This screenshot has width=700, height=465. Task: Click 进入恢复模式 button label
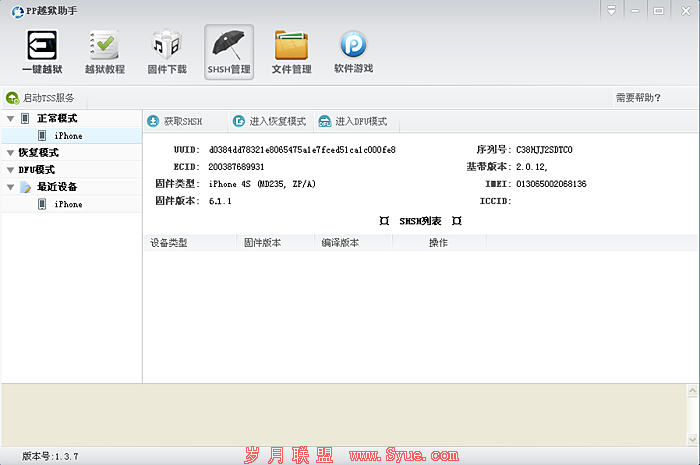point(278,121)
